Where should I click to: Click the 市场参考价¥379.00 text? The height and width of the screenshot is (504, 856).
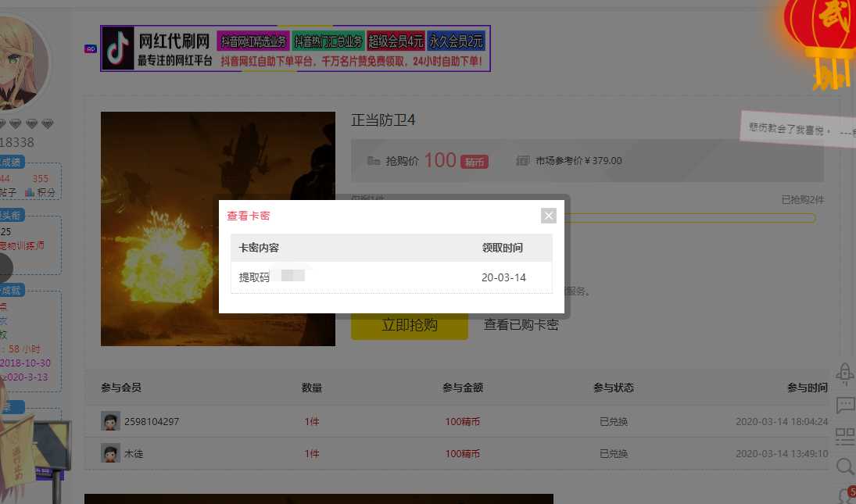[x=578, y=160]
